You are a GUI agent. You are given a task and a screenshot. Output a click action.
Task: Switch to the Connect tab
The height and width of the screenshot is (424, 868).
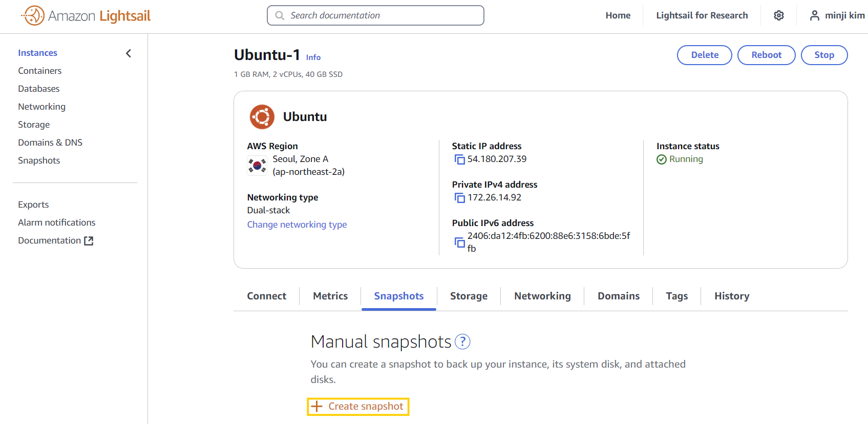[266, 296]
